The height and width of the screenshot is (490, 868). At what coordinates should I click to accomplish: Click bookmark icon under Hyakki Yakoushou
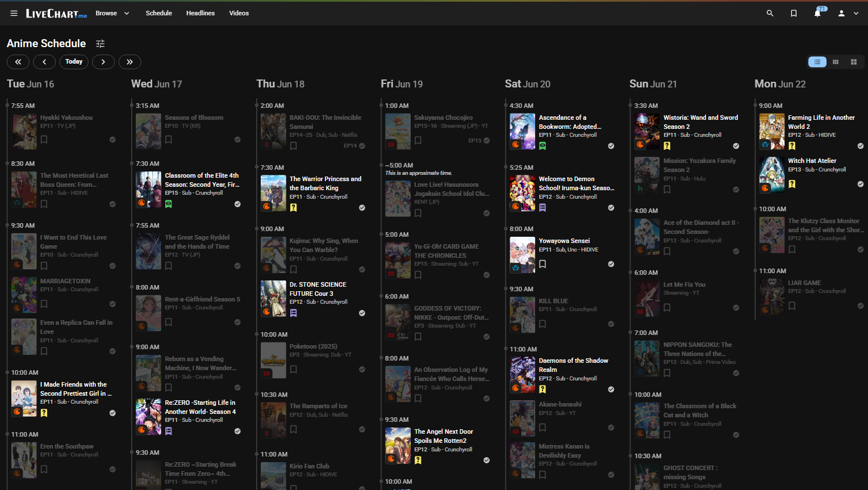[x=44, y=139]
